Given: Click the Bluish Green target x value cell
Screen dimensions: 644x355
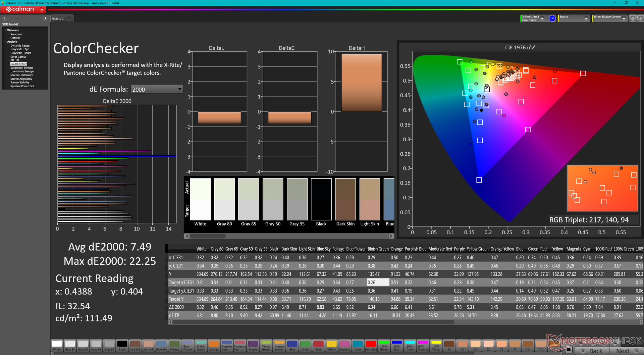Looking at the screenshot, I should pos(378,283).
